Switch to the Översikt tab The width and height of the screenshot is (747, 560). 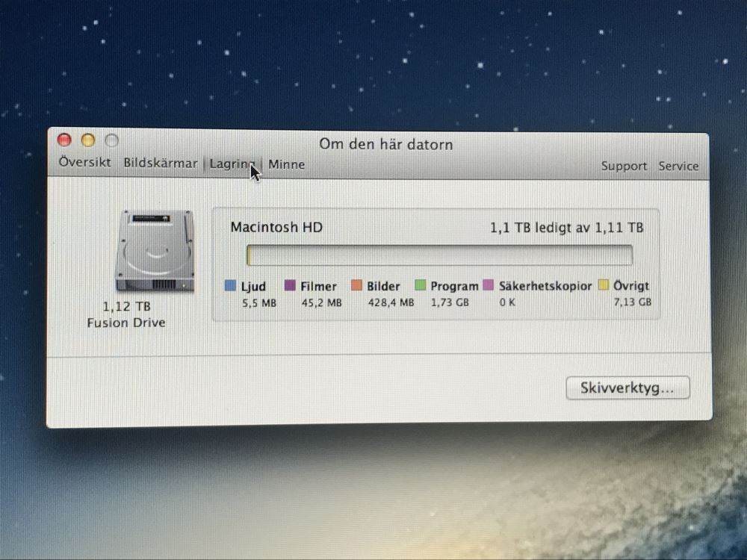click(85, 162)
